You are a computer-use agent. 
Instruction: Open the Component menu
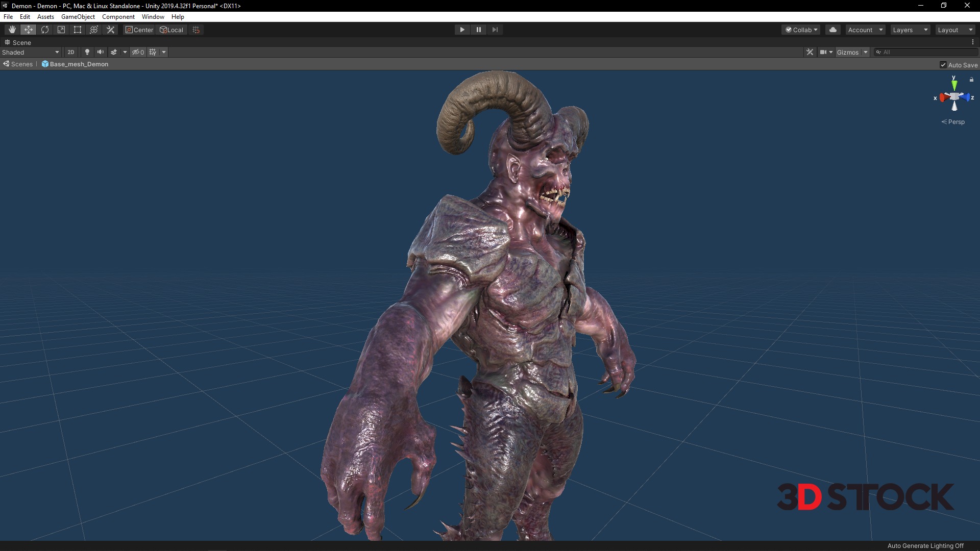pos(118,17)
